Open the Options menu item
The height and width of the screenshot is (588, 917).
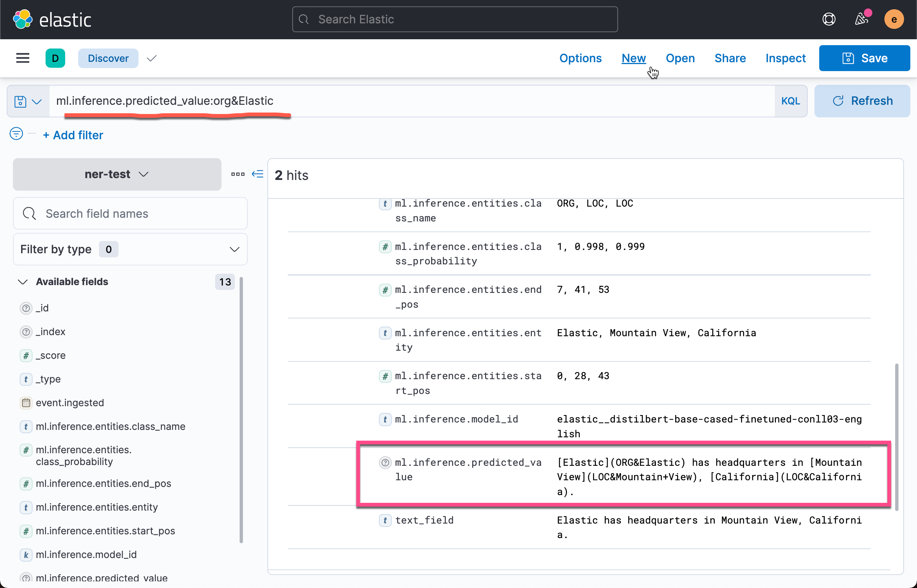tap(580, 58)
